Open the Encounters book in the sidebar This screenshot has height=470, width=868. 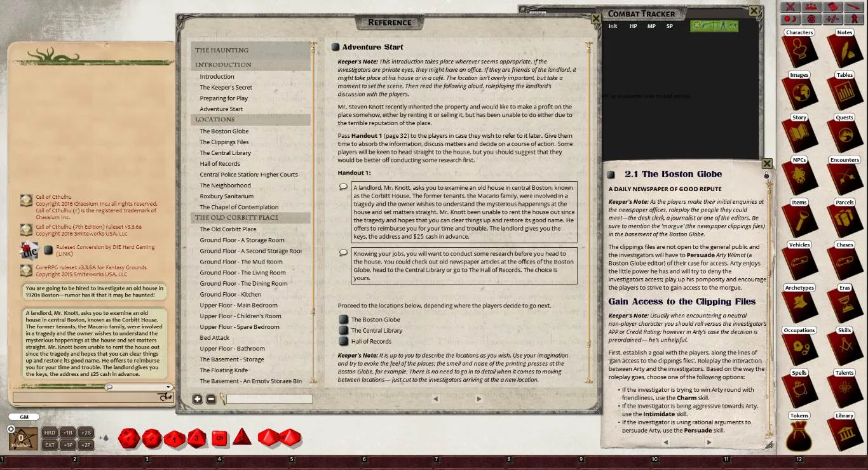point(844,177)
